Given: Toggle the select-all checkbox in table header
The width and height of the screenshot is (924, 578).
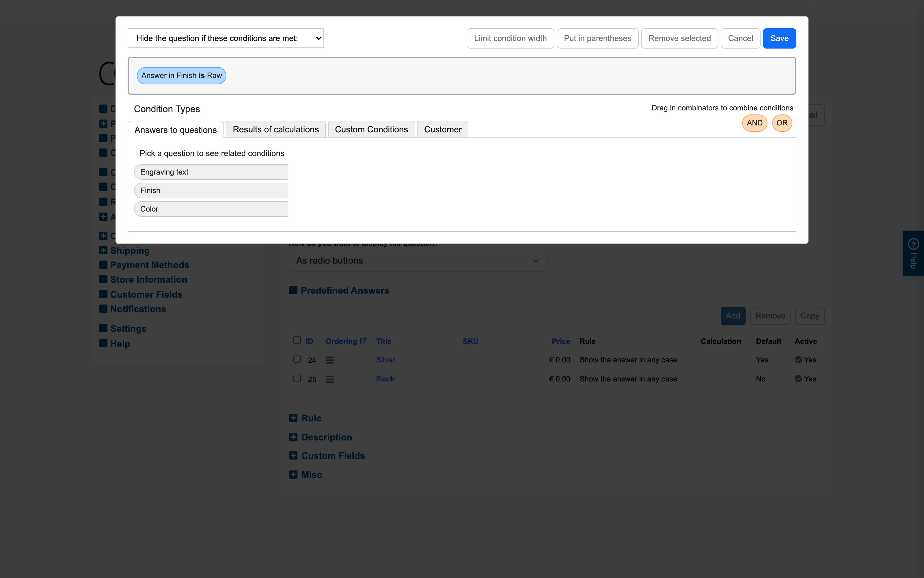Looking at the screenshot, I should coord(297,340).
